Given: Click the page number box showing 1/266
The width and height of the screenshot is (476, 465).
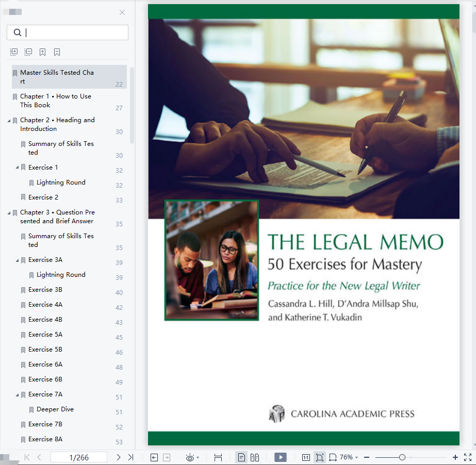Looking at the screenshot, I should pos(79,457).
